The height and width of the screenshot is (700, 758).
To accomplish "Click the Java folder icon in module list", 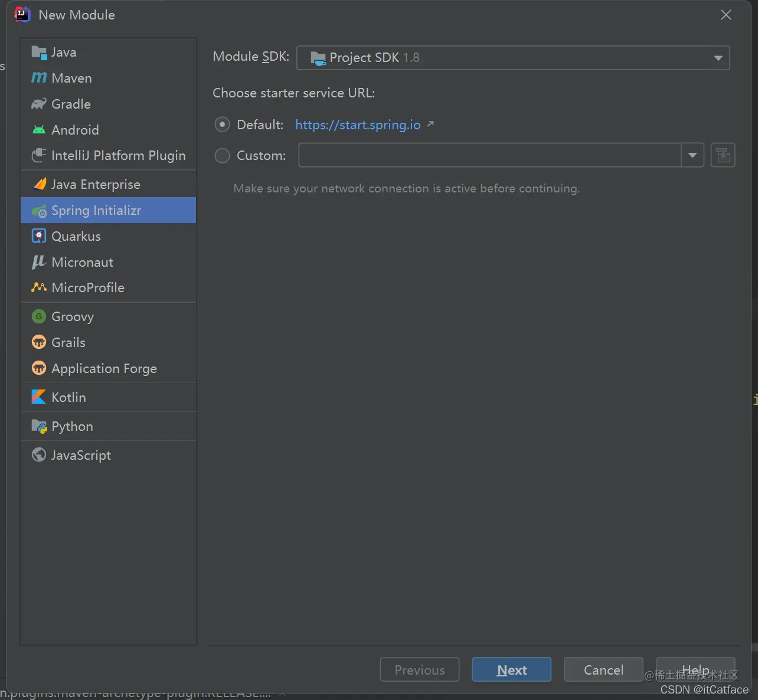I will pyautogui.click(x=39, y=53).
